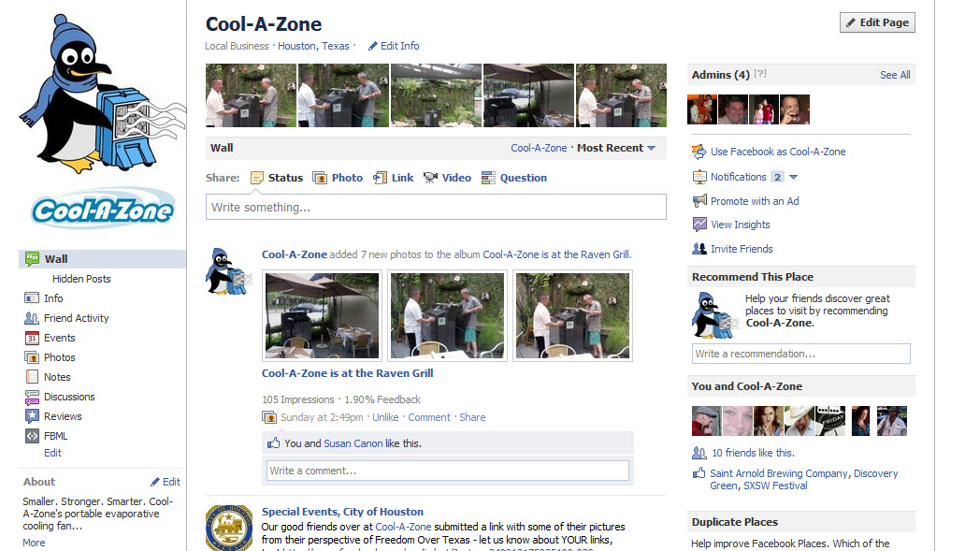980x551 pixels.
Task: Open the Most Recent wall filter dropdown
Action: (x=616, y=148)
